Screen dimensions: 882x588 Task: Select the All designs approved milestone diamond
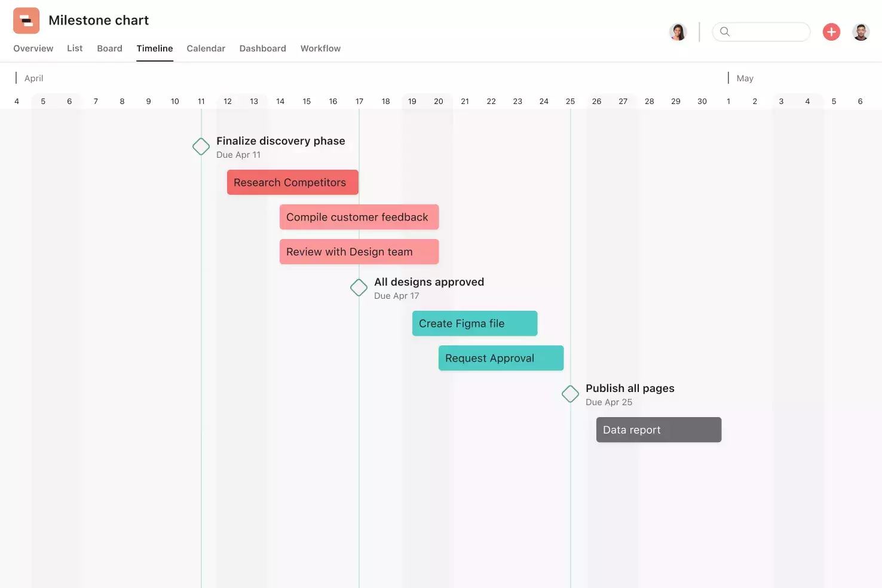click(x=359, y=287)
